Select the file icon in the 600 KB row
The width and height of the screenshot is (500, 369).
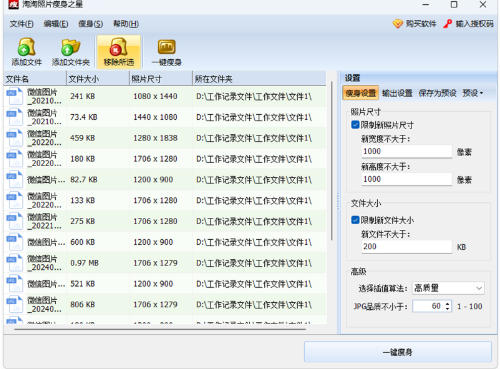tap(14, 242)
